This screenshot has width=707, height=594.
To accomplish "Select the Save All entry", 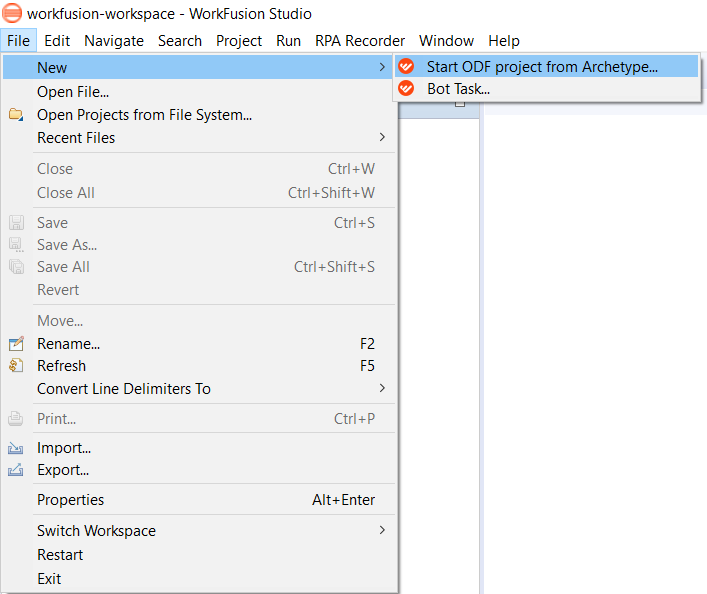I will 198,267.
